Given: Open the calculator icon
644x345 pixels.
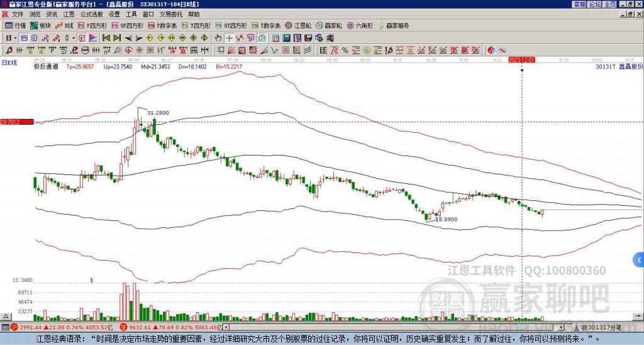Looking at the screenshot, I should 286,38.
